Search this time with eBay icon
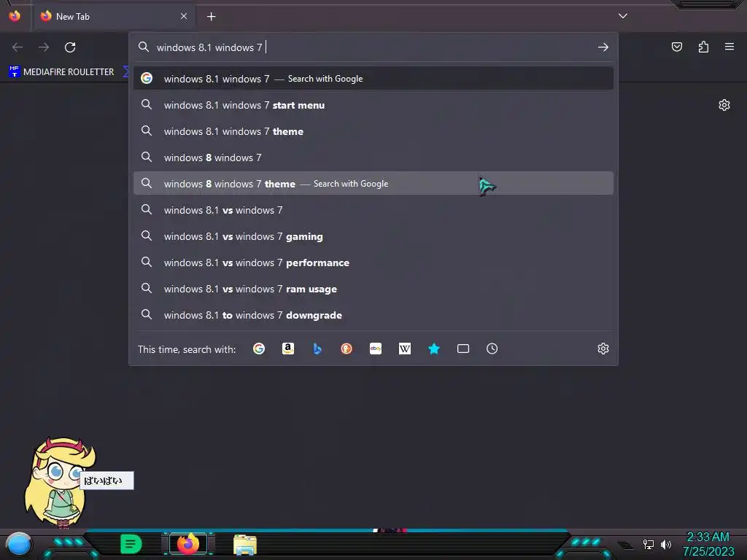 coord(376,349)
